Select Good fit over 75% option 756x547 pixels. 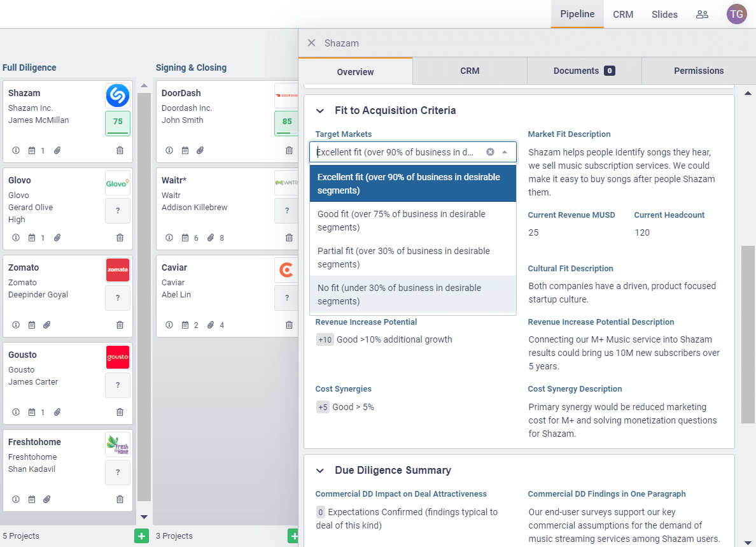tap(413, 220)
